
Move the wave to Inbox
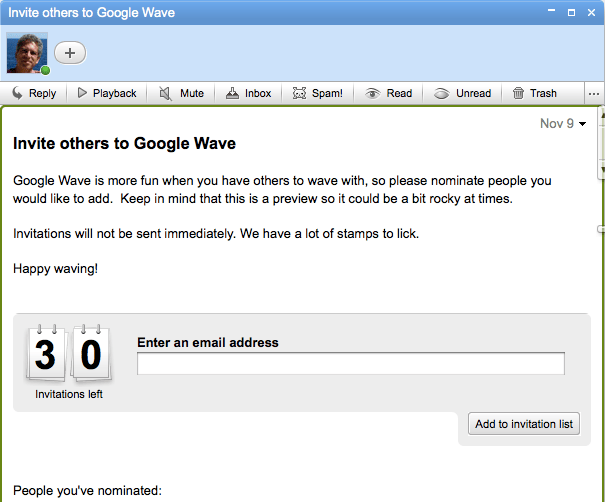248,93
